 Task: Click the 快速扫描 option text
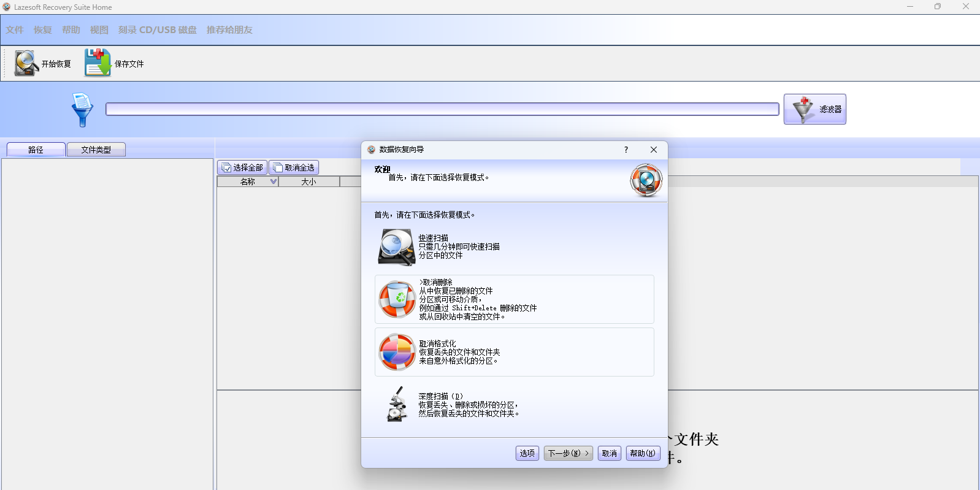[x=459, y=247]
